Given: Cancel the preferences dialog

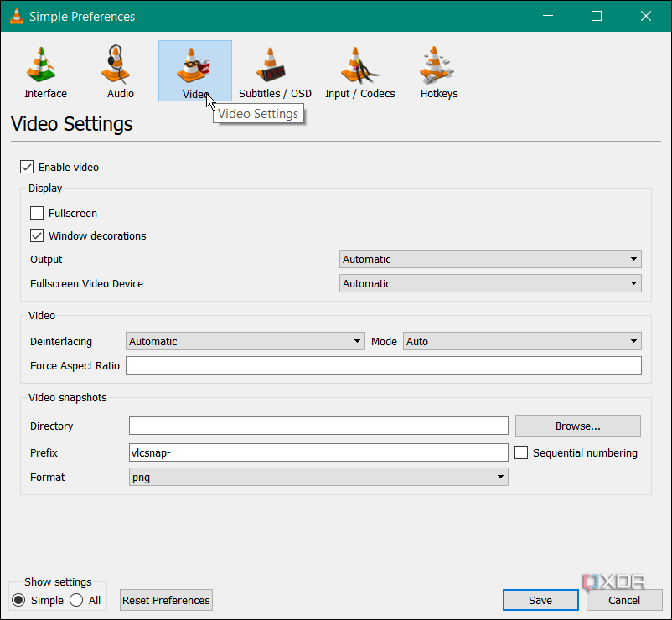Looking at the screenshot, I should tap(624, 600).
